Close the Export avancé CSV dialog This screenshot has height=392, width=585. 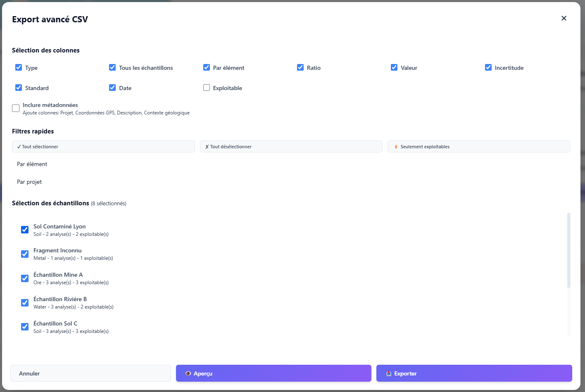point(564,18)
